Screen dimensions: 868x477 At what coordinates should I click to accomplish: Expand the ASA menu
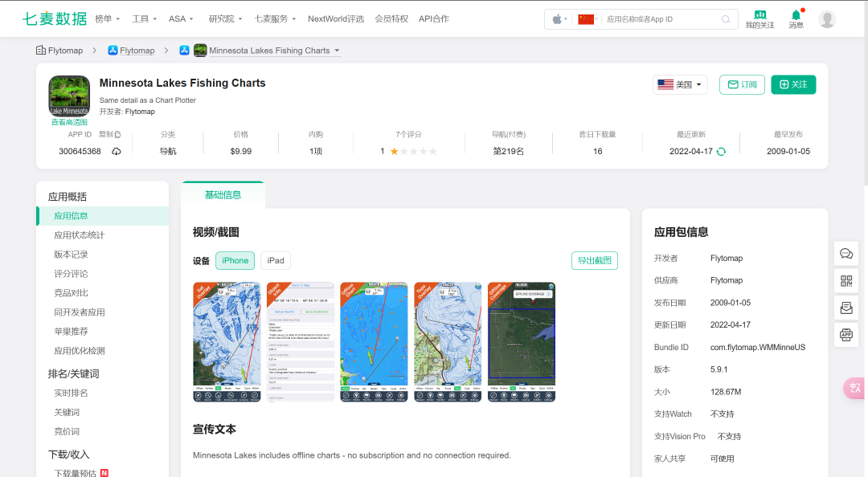coord(181,18)
